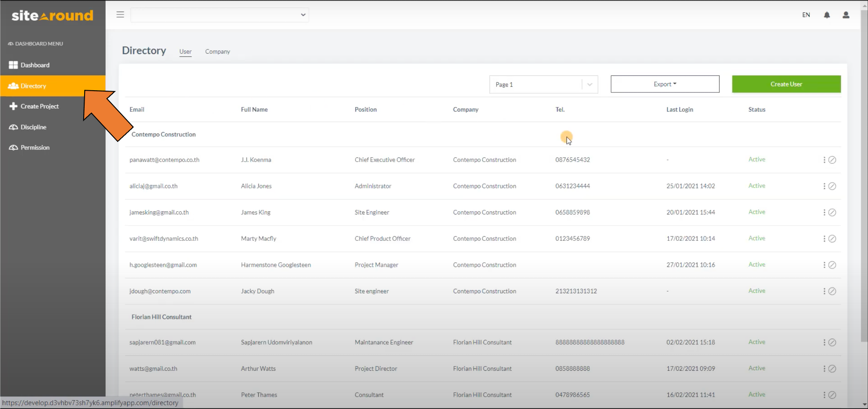Image resolution: width=868 pixels, height=409 pixels.
Task: Click the page vertical scrollbar
Action: (864, 176)
